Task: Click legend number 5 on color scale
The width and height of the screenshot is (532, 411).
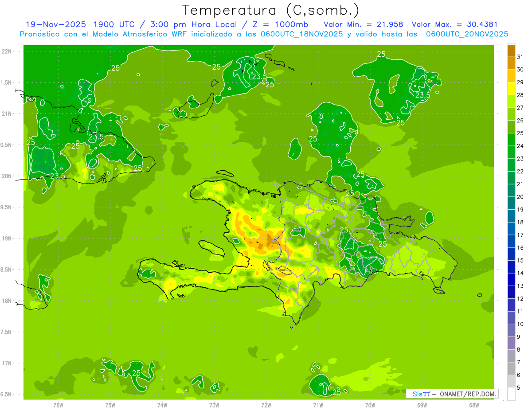Action: point(519,388)
